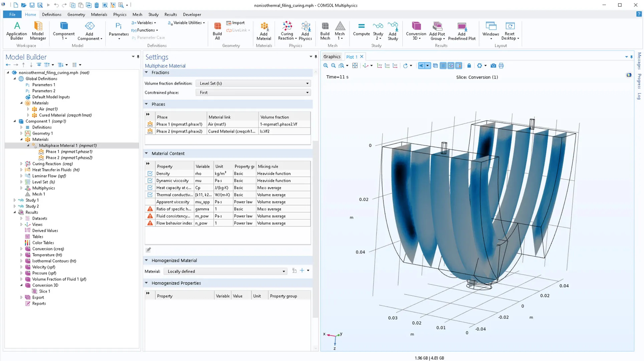Click the Undo arrow icon

coord(56,5)
